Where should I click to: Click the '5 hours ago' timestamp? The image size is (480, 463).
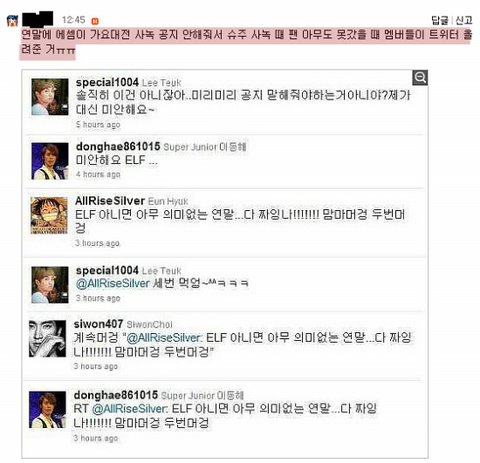pos(98,125)
